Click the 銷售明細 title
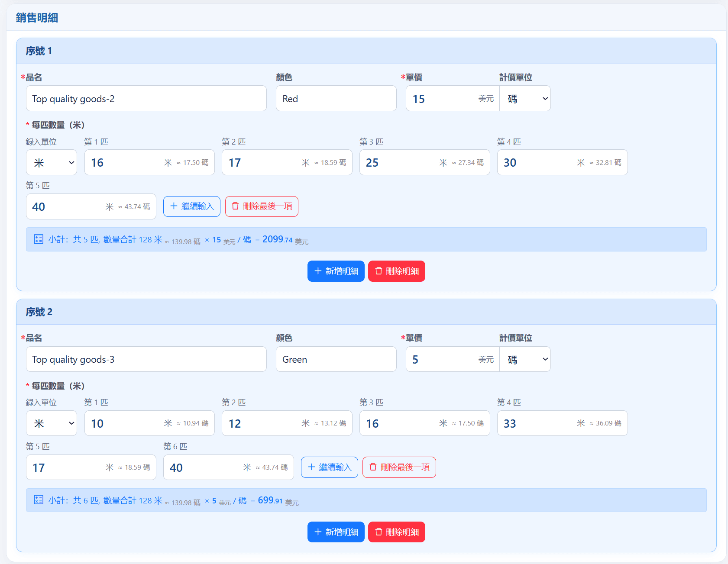This screenshot has width=728, height=564. click(x=37, y=18)
